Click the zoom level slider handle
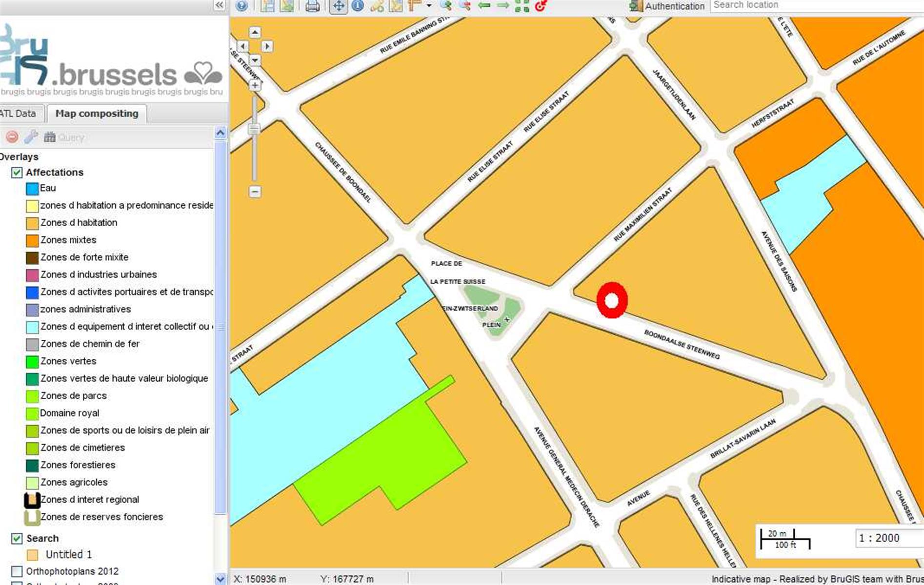Viewport: 924px width, 585px height. pos(255,129)
